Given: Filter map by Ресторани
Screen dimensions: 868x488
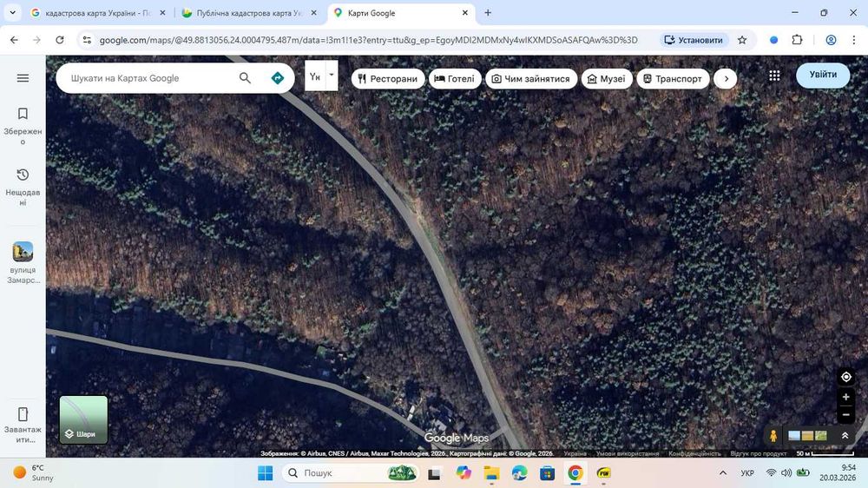Looking at the screenshot, I should click(387, 79).
